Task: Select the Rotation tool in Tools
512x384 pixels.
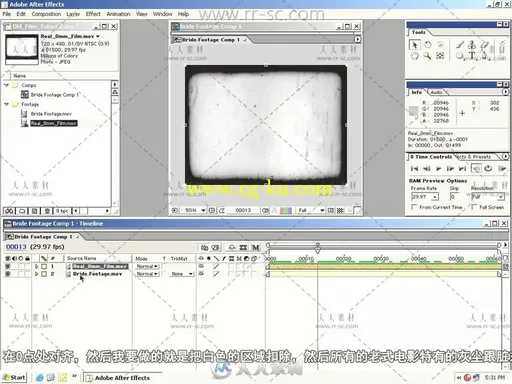Action: coord(428,45)
